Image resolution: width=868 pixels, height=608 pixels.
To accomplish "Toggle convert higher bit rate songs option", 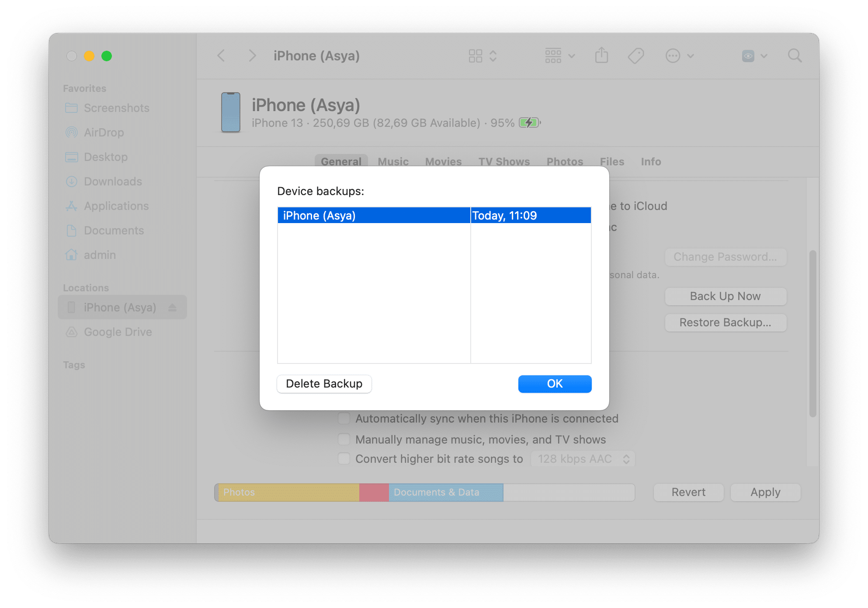I will [344, 458].
